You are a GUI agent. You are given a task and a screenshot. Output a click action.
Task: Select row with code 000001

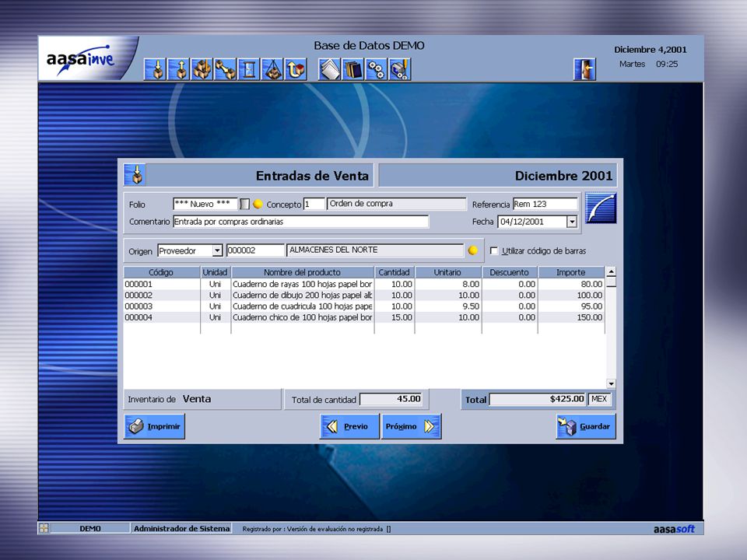(x=364, y=284)
